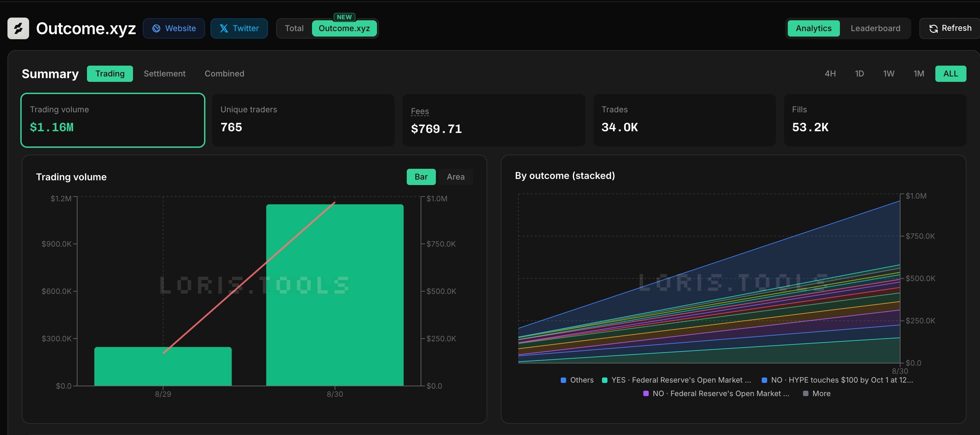Select the 4H time range
Image resolution: width=980 pixels, height=435 pixels.
(830, 74)
